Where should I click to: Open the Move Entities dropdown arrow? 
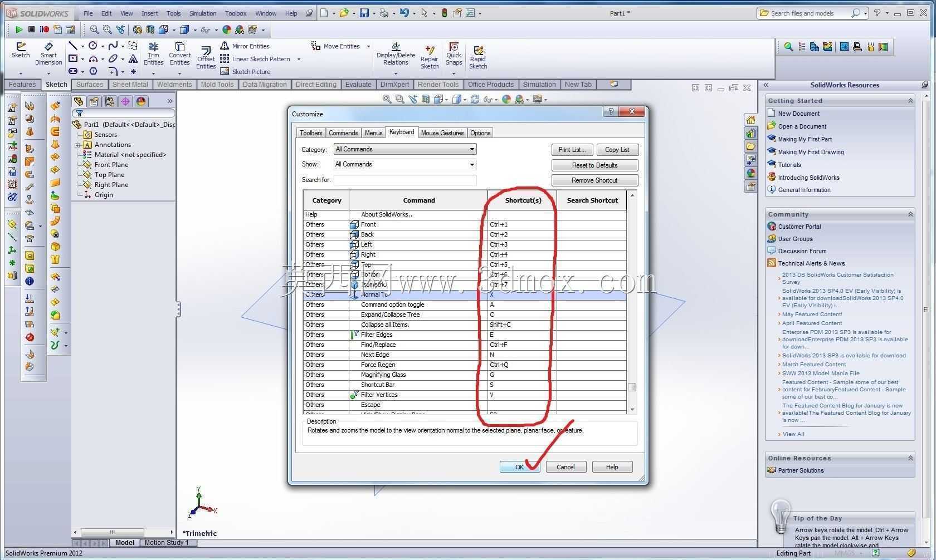click(368, 46)
